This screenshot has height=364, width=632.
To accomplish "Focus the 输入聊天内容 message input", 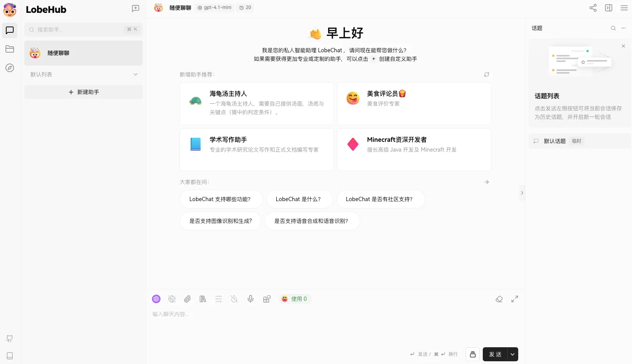I will tap(335, 325).
